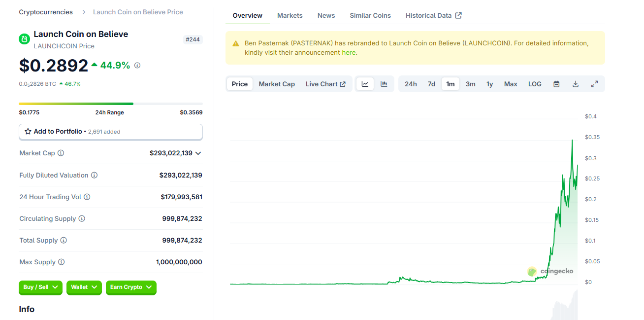The image size is (644, 320).
Task: Click Circulating Supply info icon
Action: click(x=82, y=218)
